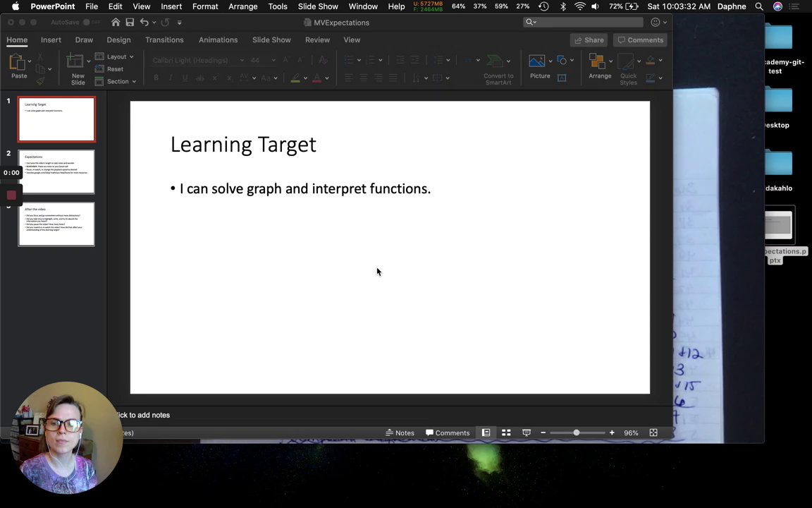Save the presentation with the floppy disk icon
Screen dimensions: 812x508
coord(130,23)
